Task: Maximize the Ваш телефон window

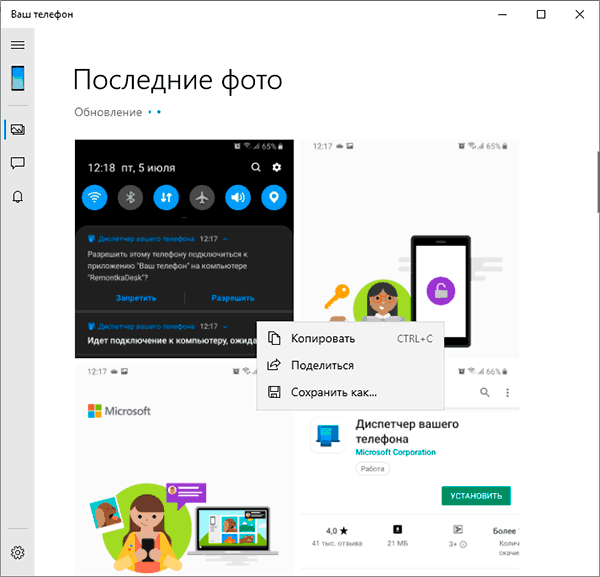Action: [541, 14]
